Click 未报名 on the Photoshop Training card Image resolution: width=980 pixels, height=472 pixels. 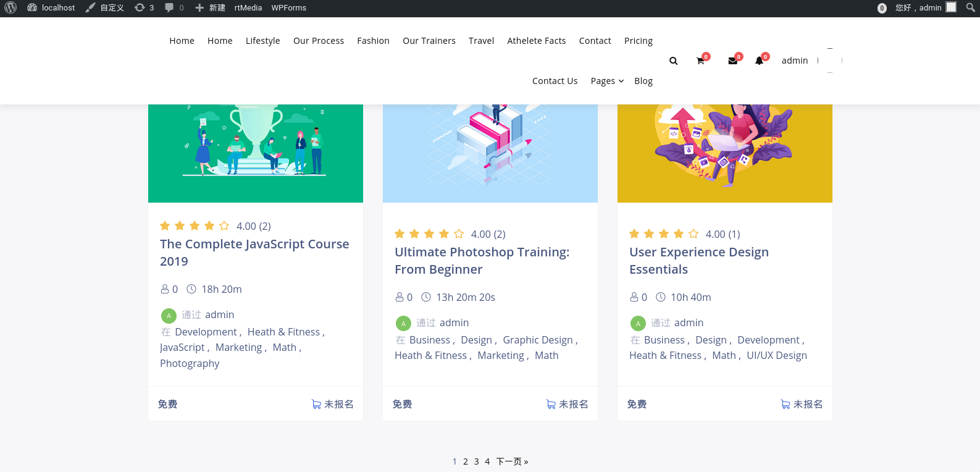[567, 404]
